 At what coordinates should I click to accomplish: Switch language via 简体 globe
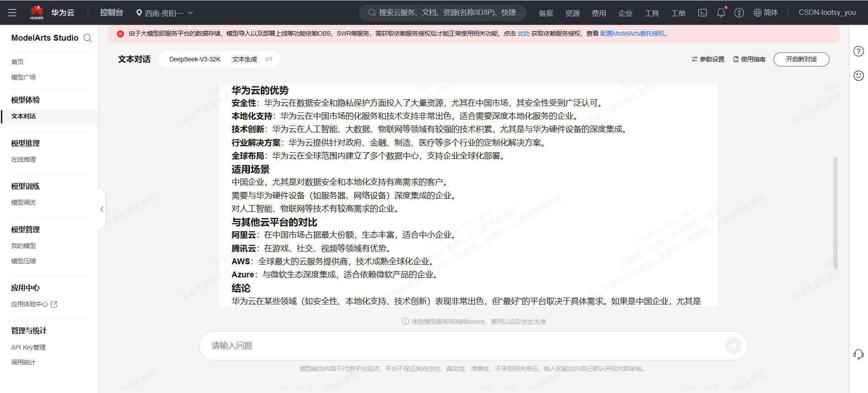[766, 13]
